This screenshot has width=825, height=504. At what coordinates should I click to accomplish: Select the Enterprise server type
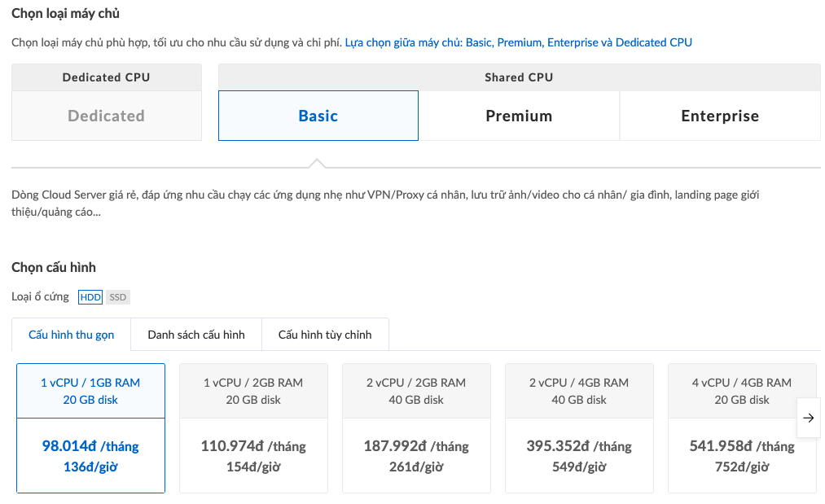tap(720, 116)
